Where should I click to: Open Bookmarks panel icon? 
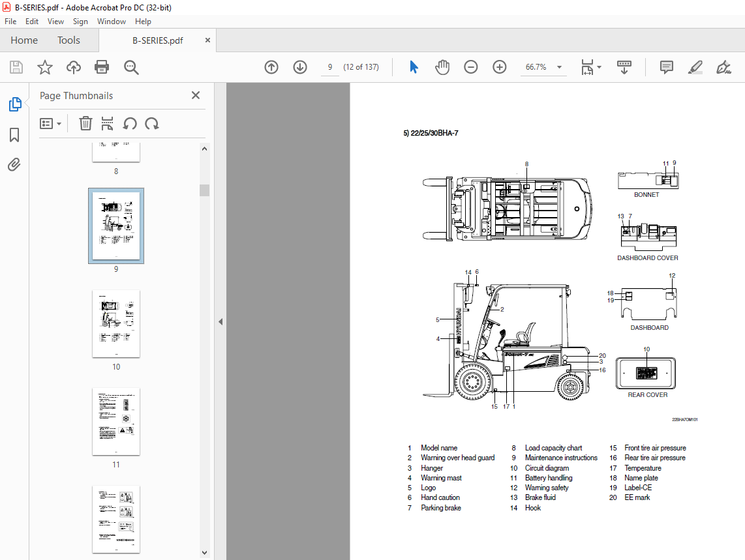tap(15, 135)
